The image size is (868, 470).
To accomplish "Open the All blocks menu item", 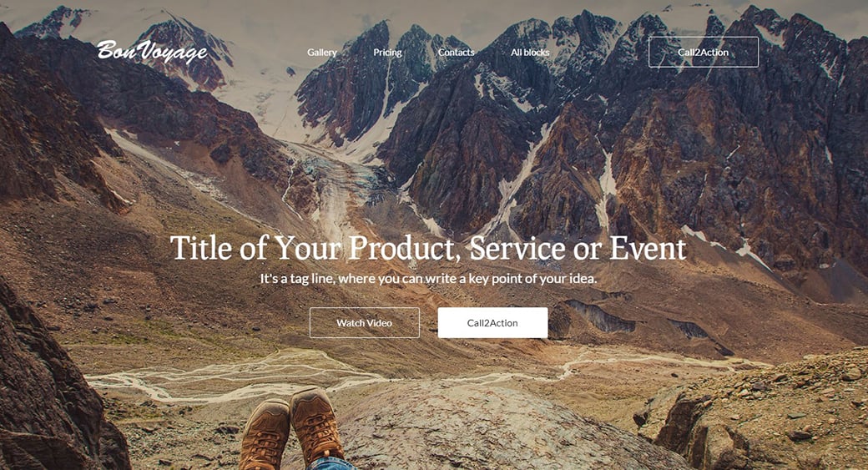I will [x=530, y=52].
